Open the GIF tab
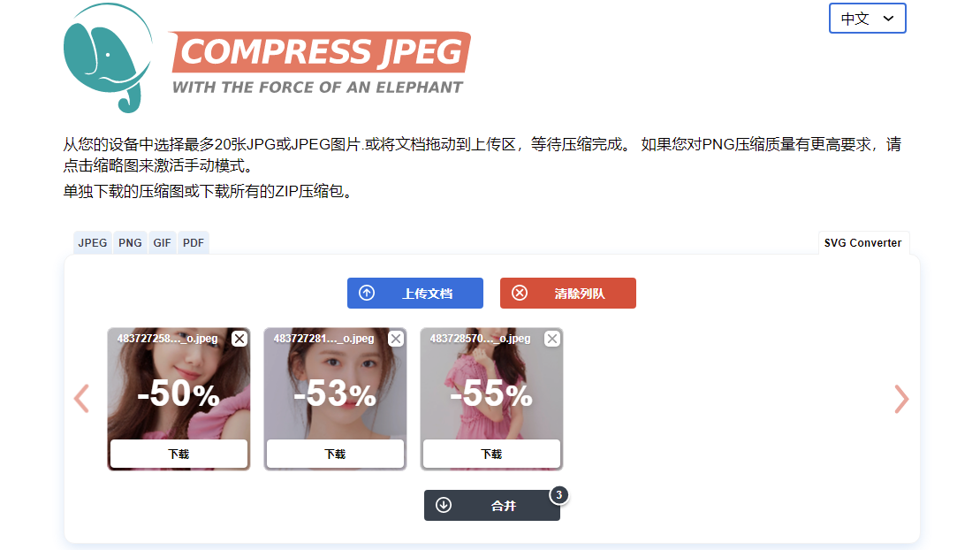 pyautogui.click(x=163, y=243)
